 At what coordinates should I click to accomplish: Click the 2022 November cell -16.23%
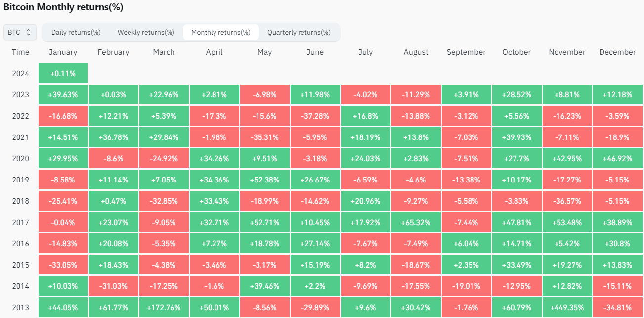[x=567, y=116]
